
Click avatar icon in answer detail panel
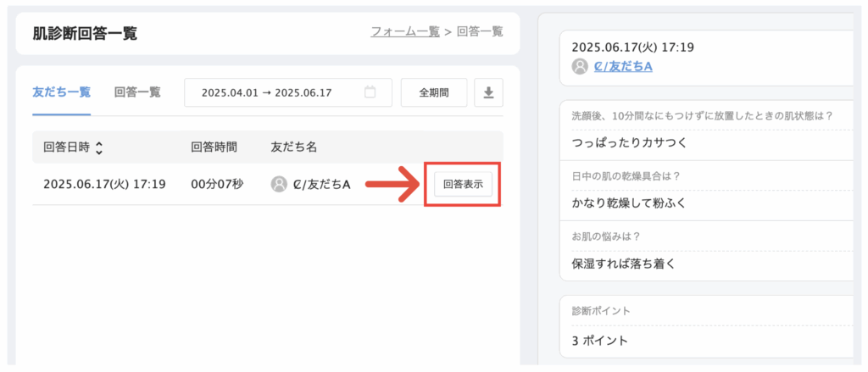[580, 67]
